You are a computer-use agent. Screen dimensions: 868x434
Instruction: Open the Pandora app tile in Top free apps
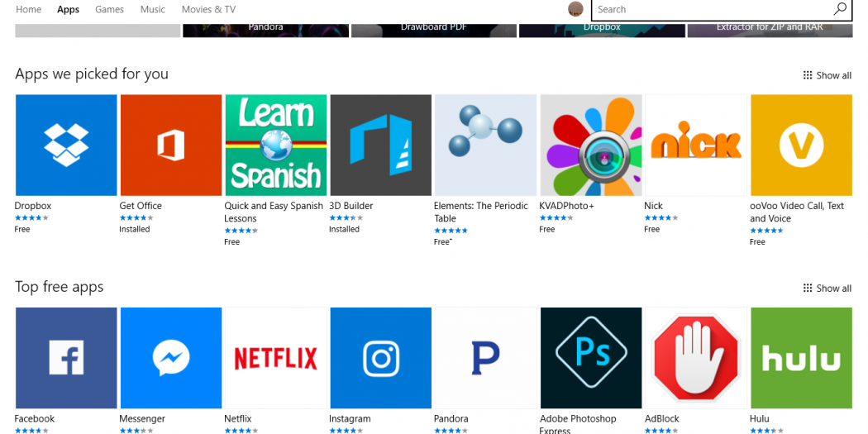pyautogui.click(x=486, y=358)
